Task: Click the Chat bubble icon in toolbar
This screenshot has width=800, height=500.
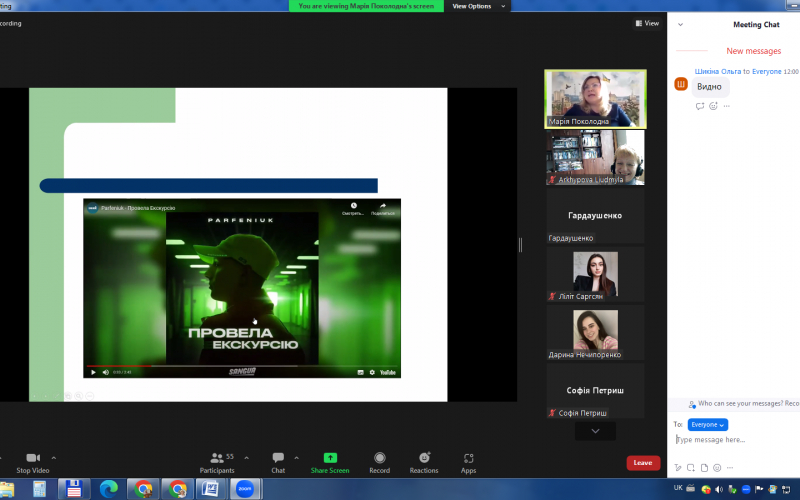Action: (278, 458)
